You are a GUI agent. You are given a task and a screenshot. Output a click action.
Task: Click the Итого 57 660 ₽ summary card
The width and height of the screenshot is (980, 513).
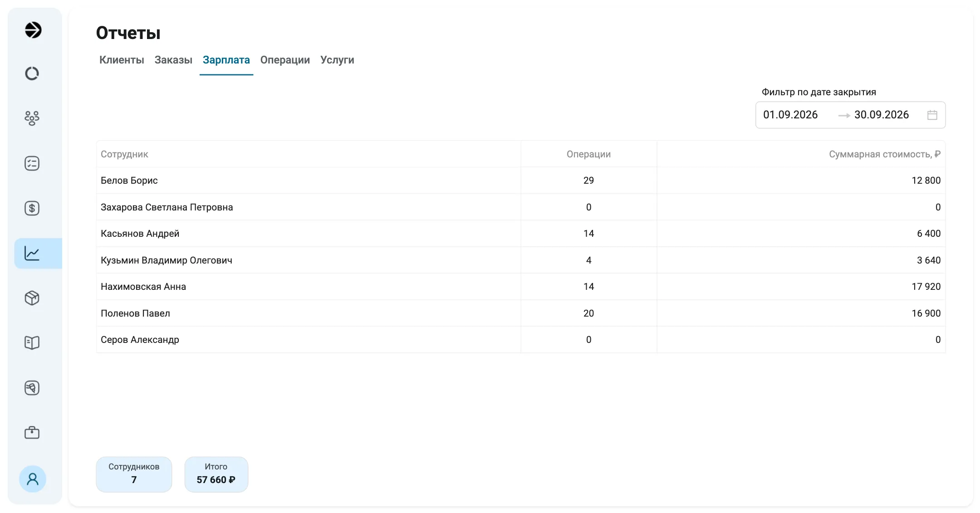pyautogui.click(x=216, y=474)
